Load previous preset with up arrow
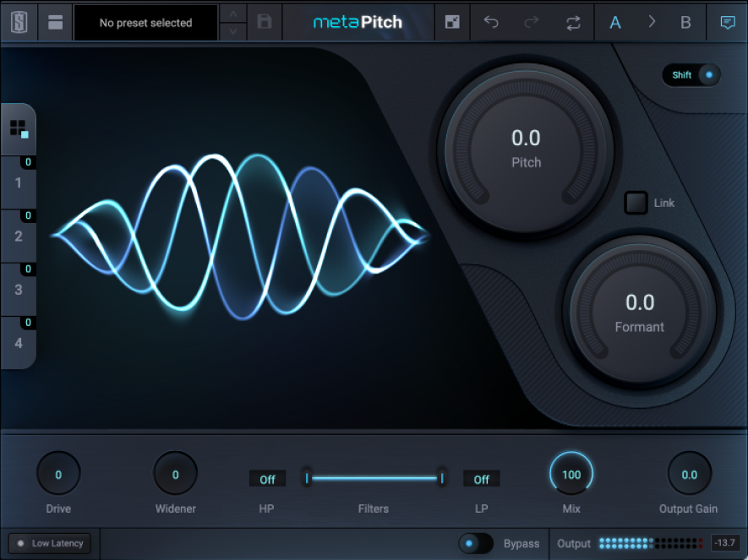The width and height of the screenshot is (748, 560). click(232, 14)
